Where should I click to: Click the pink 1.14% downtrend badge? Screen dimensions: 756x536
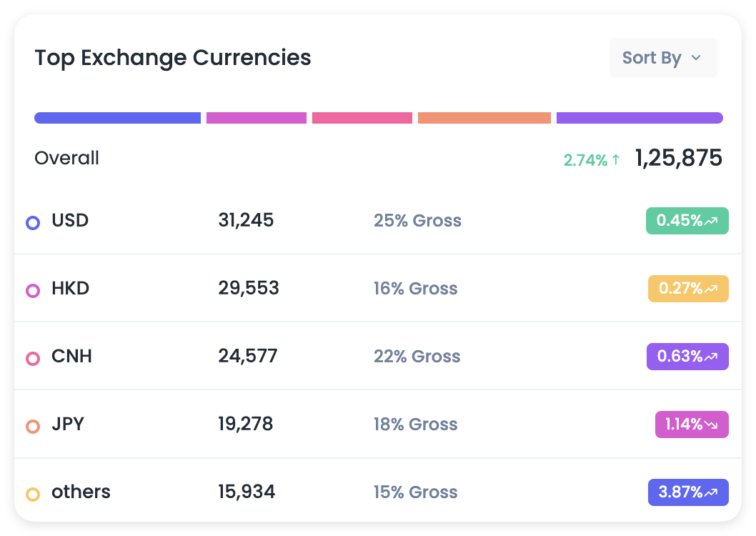691,425
